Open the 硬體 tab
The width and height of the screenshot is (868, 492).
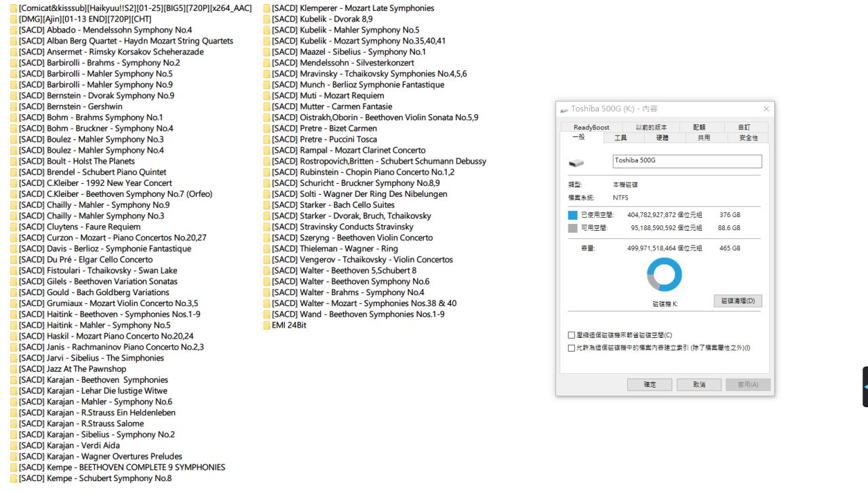point(662,138)
